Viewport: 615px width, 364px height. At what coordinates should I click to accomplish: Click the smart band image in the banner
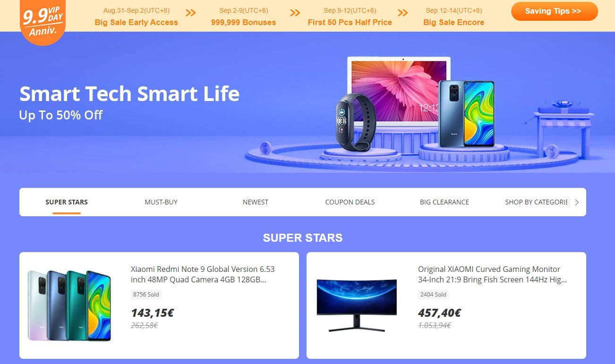pyautogui.click(x=355, y=123)
